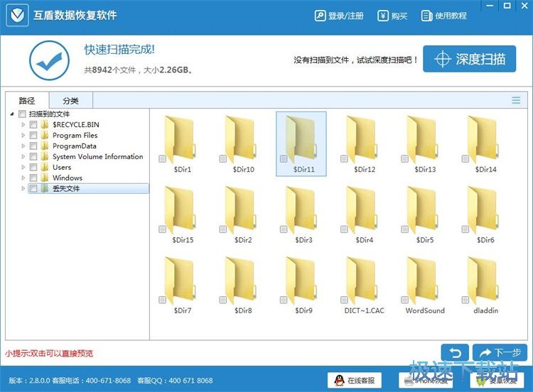Screen dimensions: 533x392
Task: Check the ProgramData checkbox
Action: (x=33, y=146)
